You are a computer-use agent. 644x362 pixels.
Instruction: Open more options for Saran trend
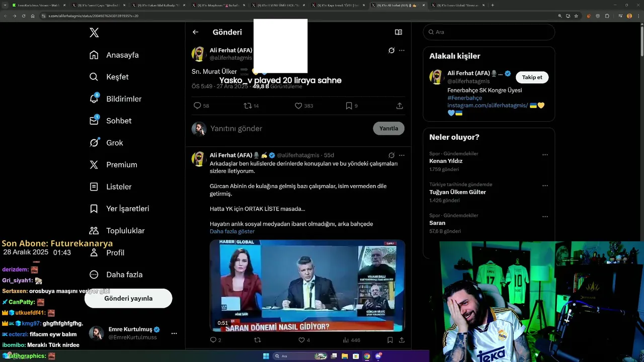tap(545, 217)
